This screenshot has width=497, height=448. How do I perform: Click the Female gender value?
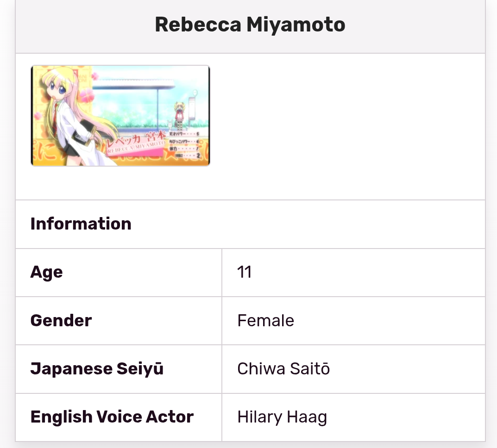[x=265, y=320]
